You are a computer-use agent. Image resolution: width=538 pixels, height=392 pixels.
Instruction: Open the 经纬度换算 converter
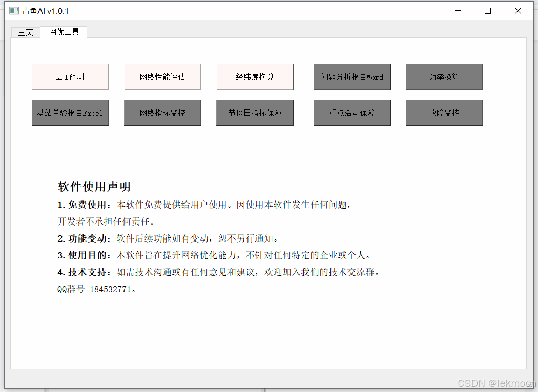coord(255,77)
